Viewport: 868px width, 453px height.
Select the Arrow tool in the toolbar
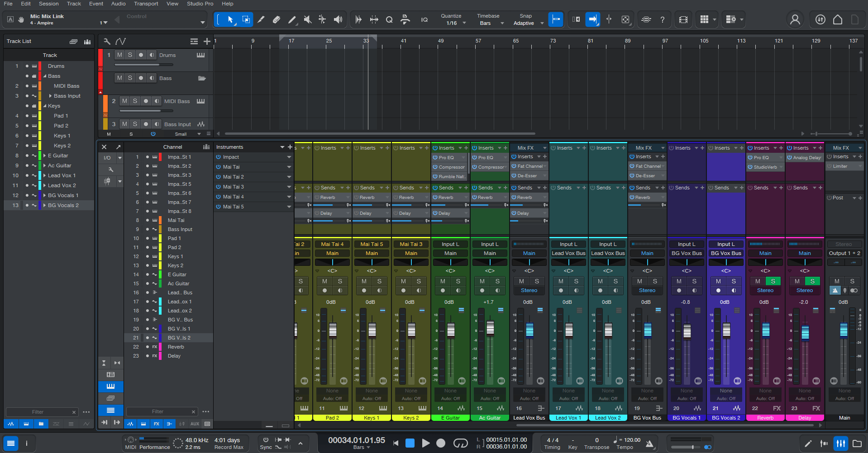pyautogui.click(x=231, y=19)
